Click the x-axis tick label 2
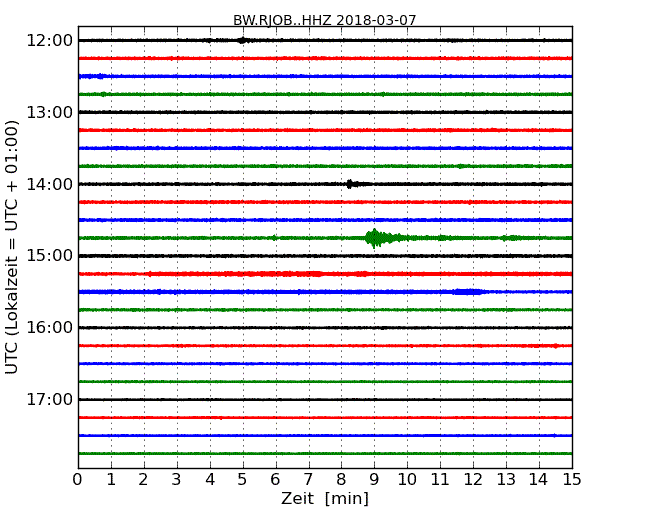Image resolution: width=650 pixels, height=520 pixels. (x=143, y=479)
